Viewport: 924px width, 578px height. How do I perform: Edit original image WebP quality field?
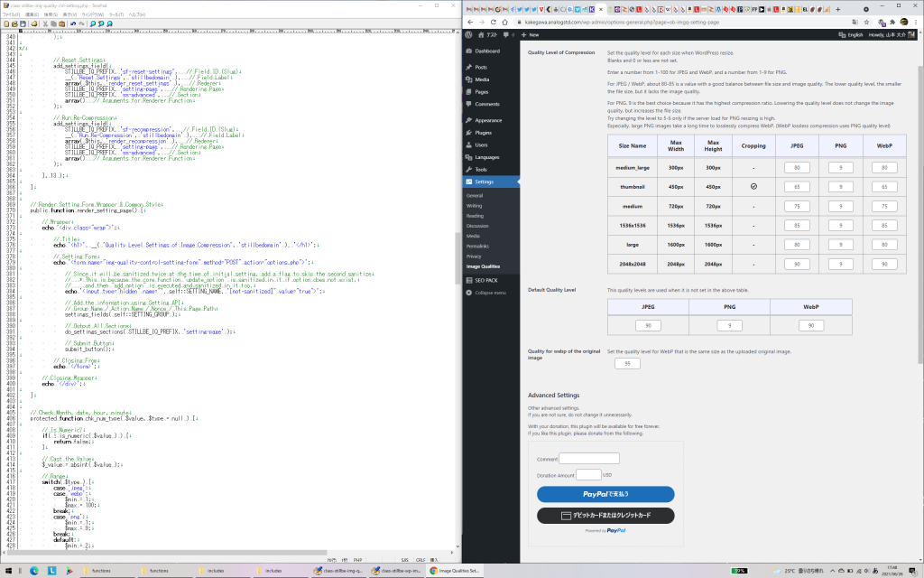627,364
